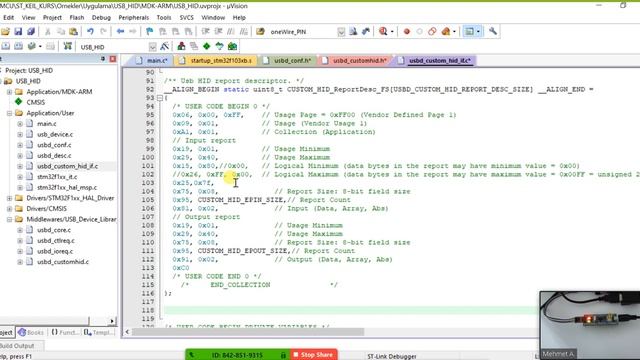Undo the last edit
640x360 pixels.
90,31
